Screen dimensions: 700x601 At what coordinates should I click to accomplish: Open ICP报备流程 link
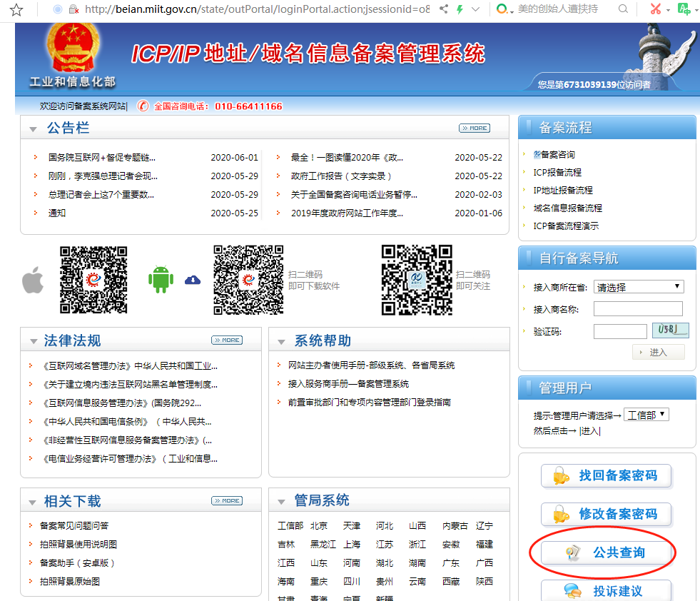557,172
